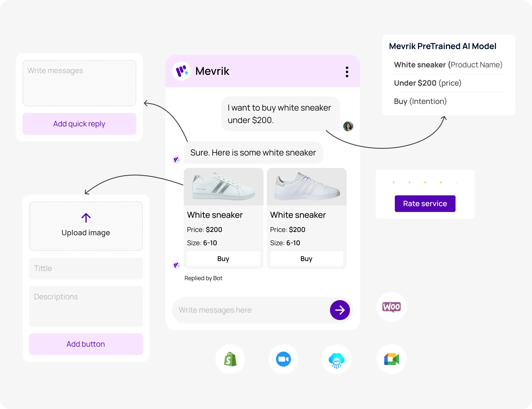Click the Add quick reply button
The height and width of the screenshot is (409, 532).
[x=79, y=124]
